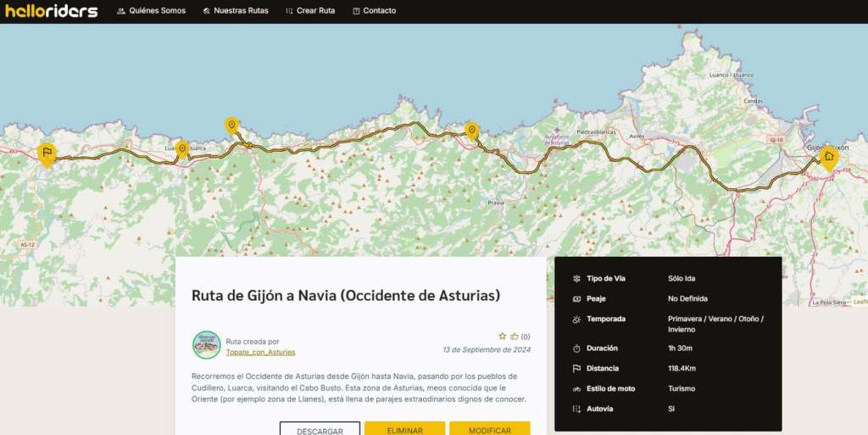
Task: Open the Quiénes Somos menu item
Action: coord(151,11)
